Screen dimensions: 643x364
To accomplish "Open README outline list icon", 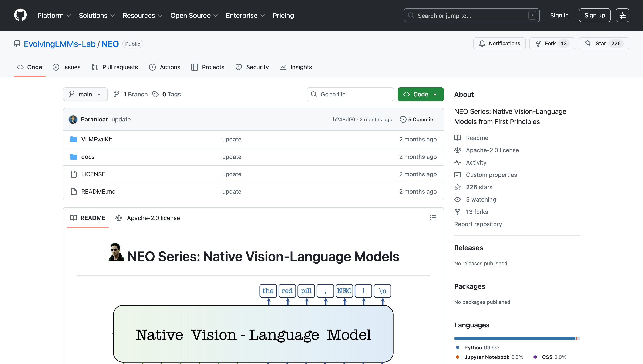I will 432,218.
